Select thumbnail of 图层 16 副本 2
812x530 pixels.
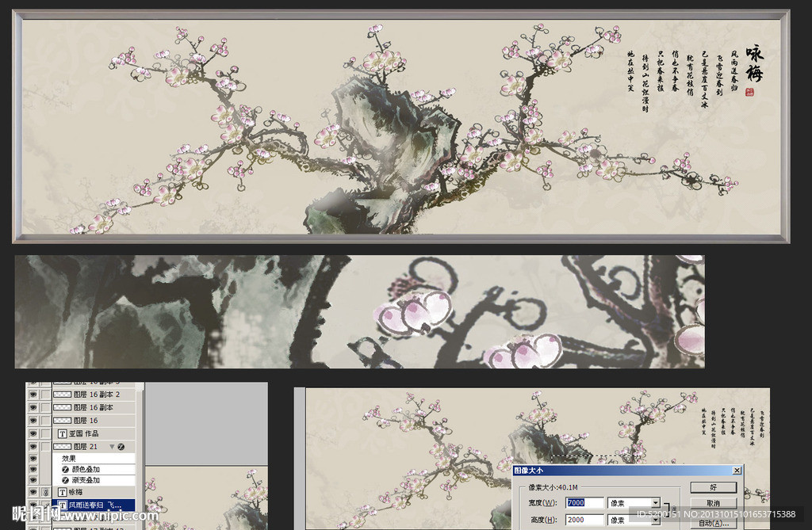pos(62,395)
